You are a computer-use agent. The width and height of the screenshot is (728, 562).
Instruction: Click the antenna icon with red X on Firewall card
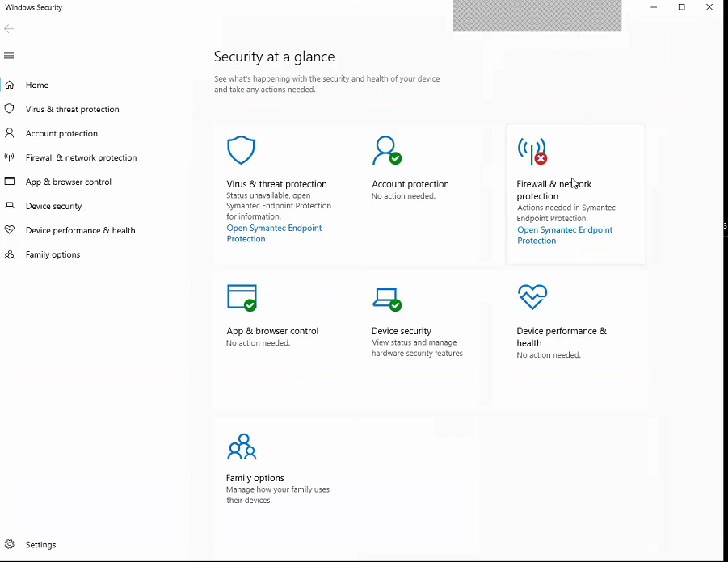point(532,151)
